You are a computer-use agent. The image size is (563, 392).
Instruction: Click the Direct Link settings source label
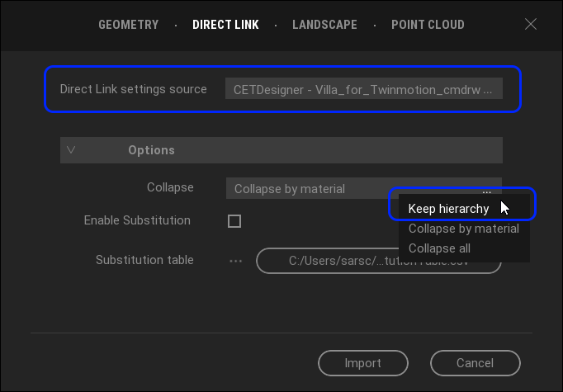point(134,89)
